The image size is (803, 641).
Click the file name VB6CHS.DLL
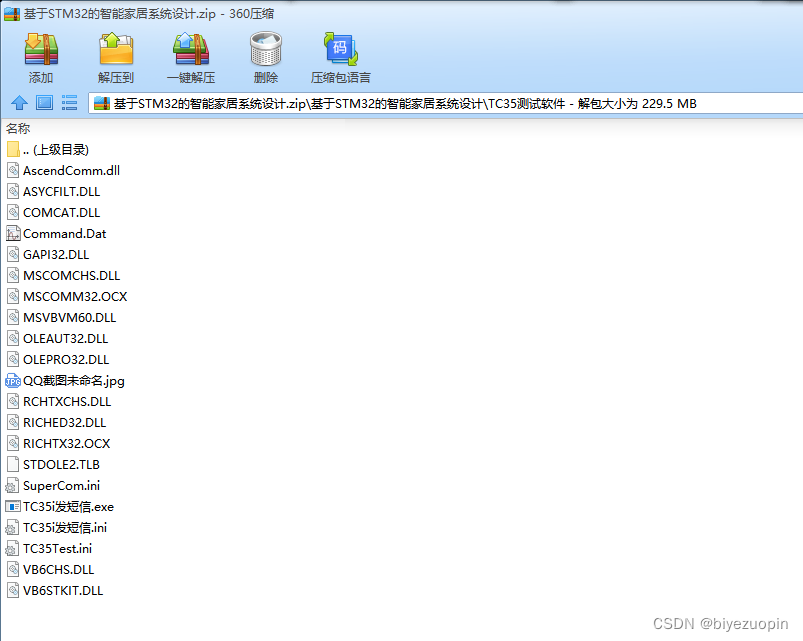pos(58,569)
